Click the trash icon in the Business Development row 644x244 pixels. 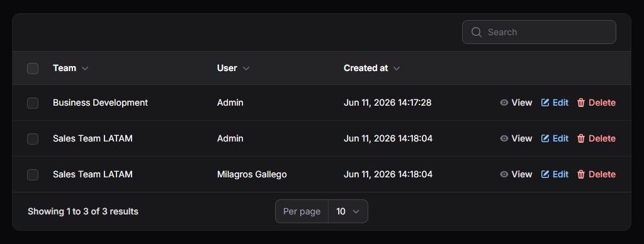tap(581, 103)
